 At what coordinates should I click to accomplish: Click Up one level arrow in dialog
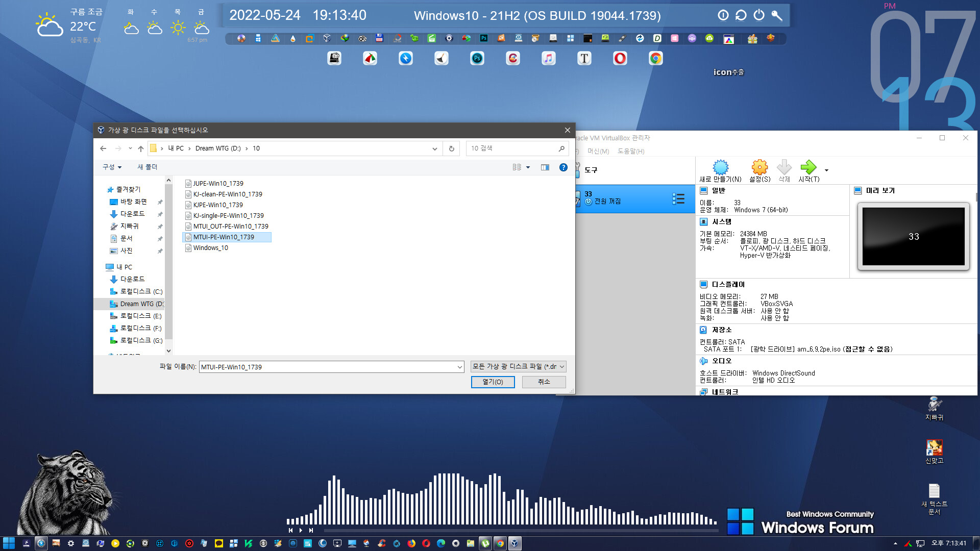pyautogui.click(x=141, y=148)
